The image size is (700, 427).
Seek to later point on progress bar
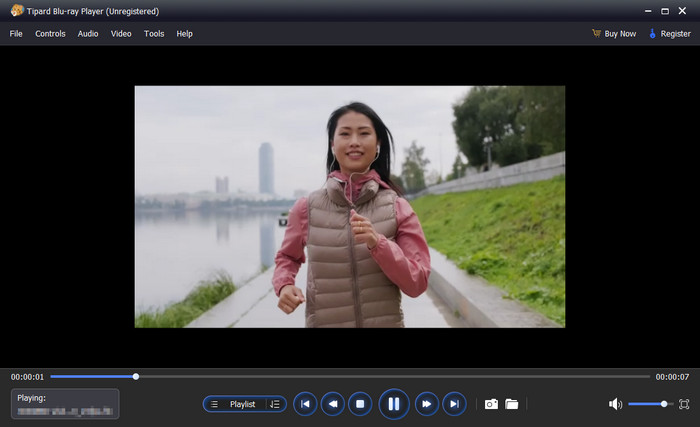coord(393,377)
